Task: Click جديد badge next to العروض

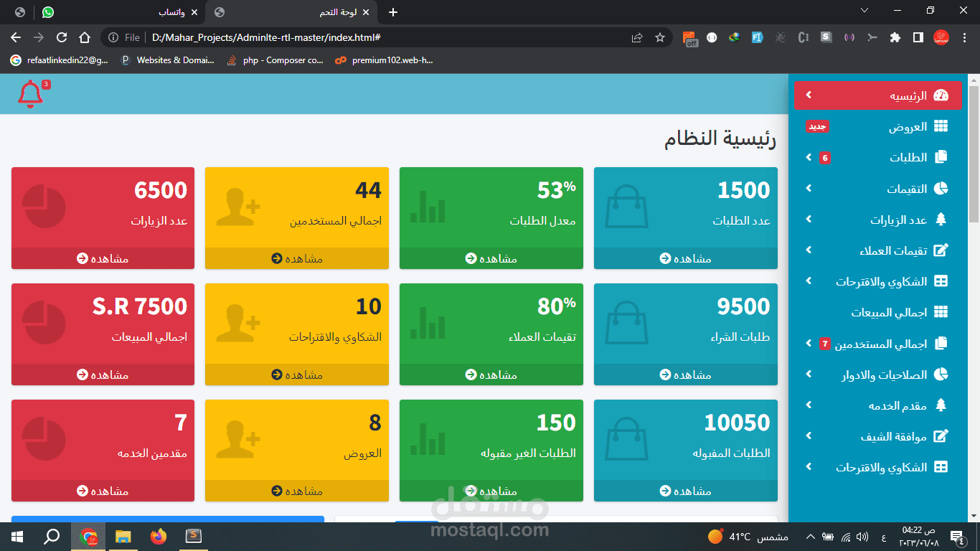Action: click(x=818, y=126)
